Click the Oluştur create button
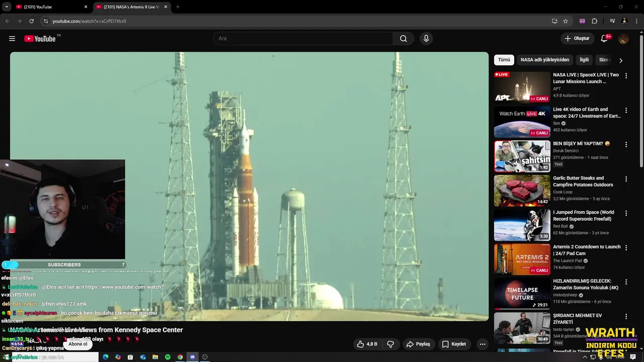 pos(577,39)
